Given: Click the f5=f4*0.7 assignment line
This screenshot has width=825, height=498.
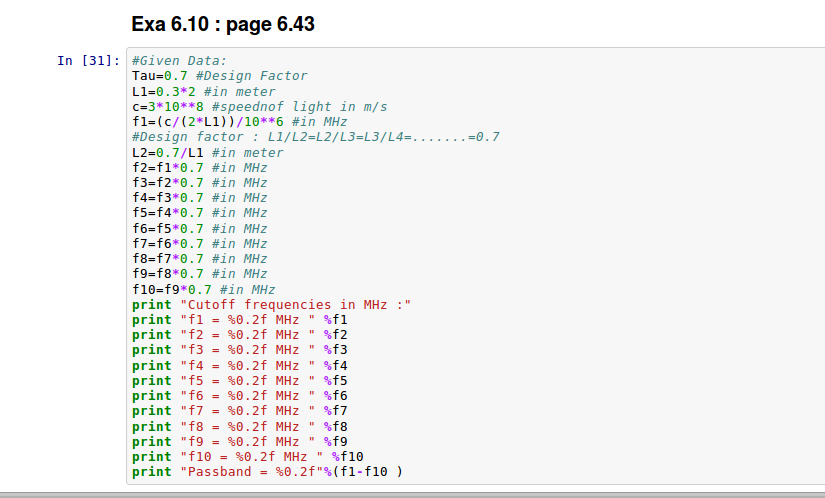Looking at the screenshot, I should [199, 213].
